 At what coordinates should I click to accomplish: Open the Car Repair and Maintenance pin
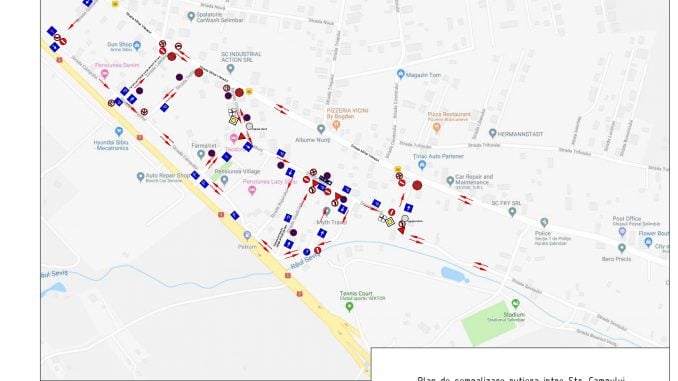pyautogui.click(x=450, y=180)
